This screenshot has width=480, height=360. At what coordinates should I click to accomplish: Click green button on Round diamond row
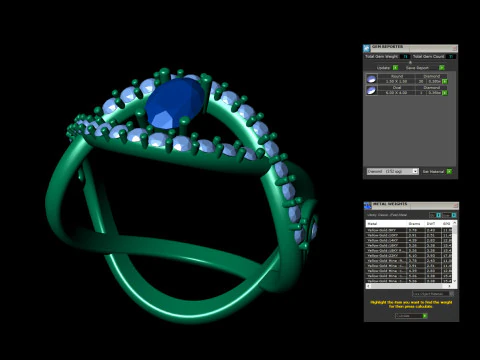click(x=445, y=81)
